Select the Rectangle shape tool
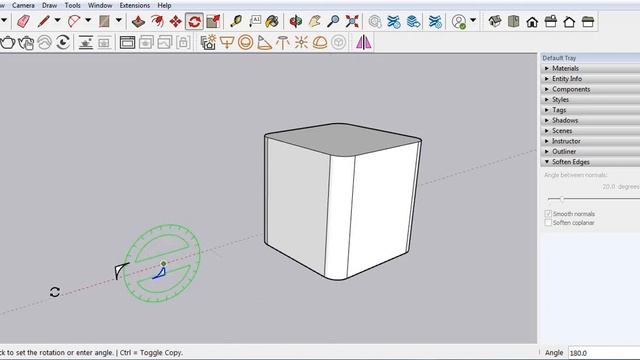This screenshot has width=640, height=360. pos(104,21)
